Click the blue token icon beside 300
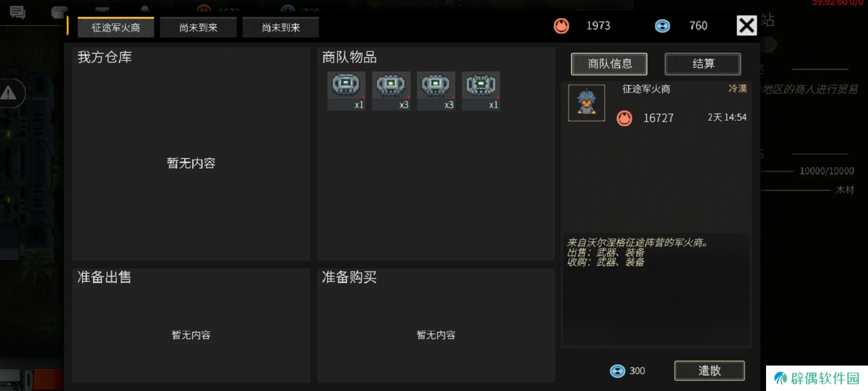Image resolution: width=868 pixels, height=391 pixels. (x=617, y=371)
